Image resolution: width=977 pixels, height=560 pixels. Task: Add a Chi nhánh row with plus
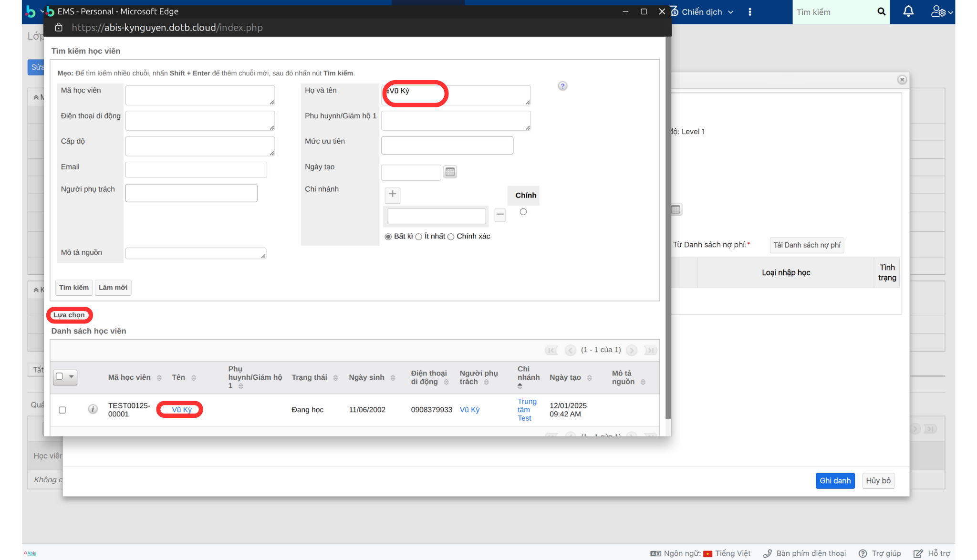tap(392, 194)
